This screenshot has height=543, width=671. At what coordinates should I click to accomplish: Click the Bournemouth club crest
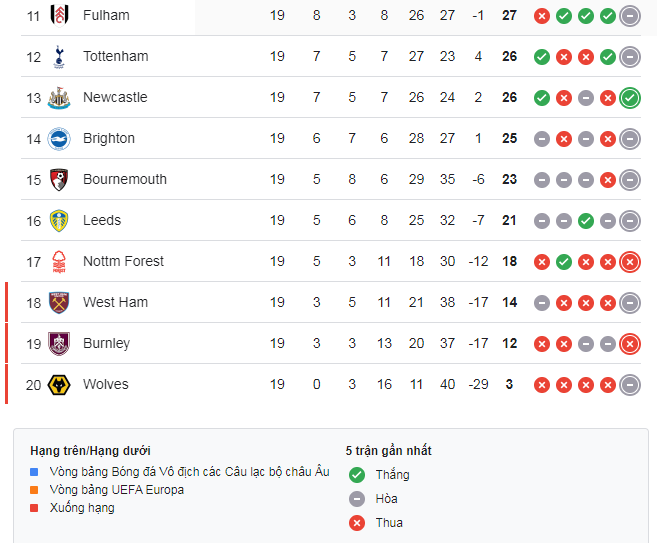[58, 179]
